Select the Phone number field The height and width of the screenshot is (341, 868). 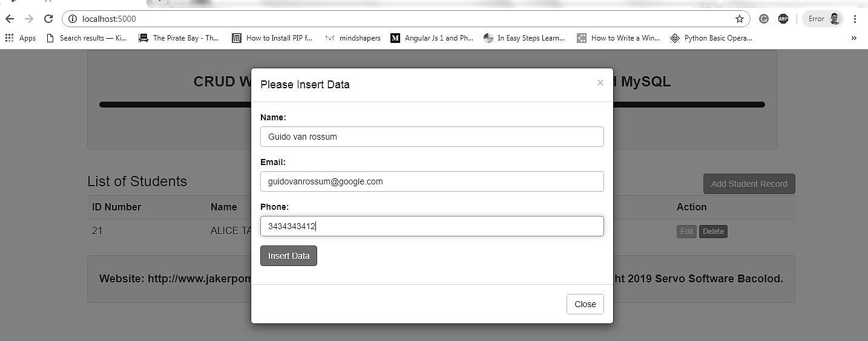click(x=432, y=226)
